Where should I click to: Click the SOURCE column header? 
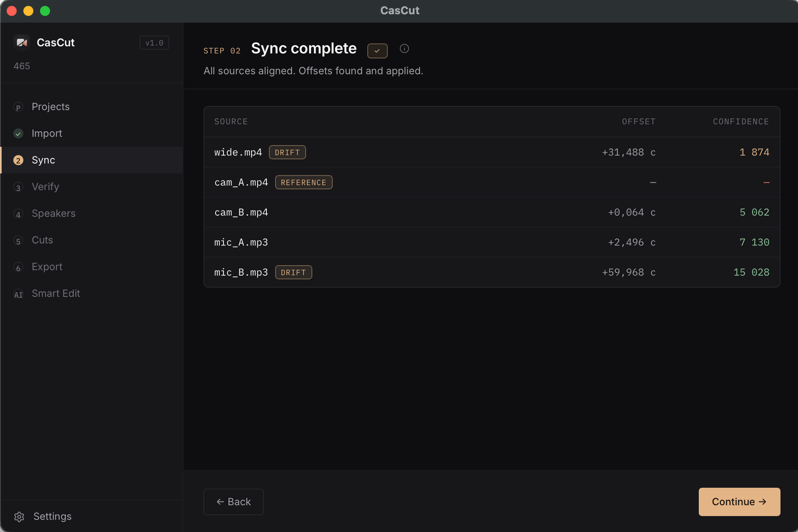231,122
